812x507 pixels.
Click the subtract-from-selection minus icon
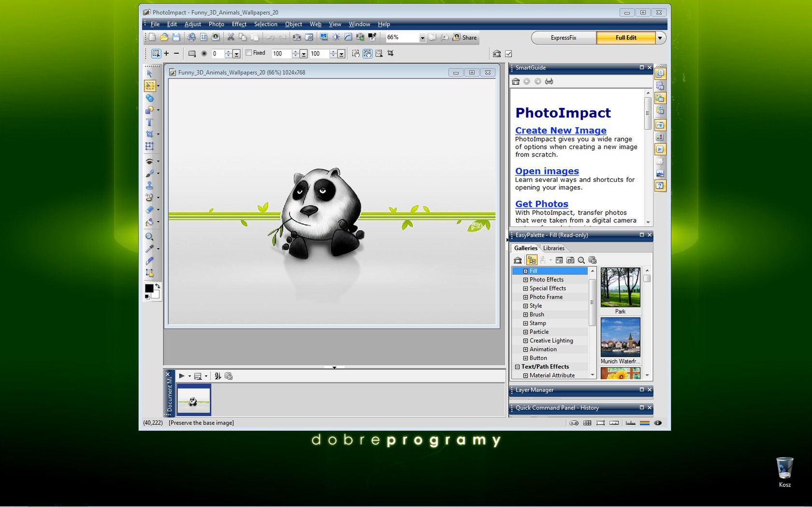(x=176, y=54)
